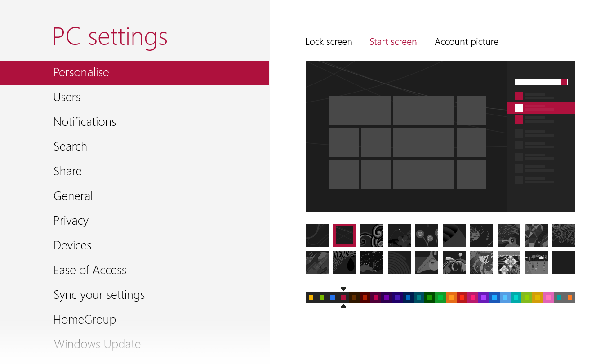
Task: Choose the rainbow and clouds landscape background
Action: click(x=536, y=262)
